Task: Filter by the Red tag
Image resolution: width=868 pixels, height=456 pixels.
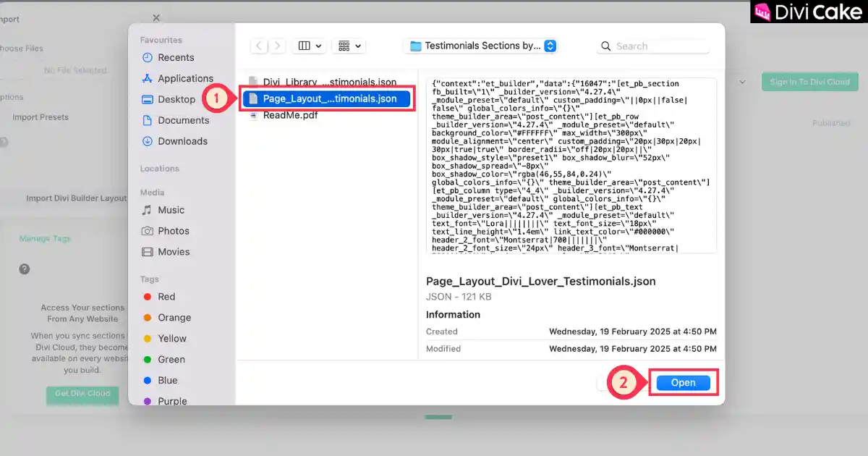Action: tap(166, 297)
